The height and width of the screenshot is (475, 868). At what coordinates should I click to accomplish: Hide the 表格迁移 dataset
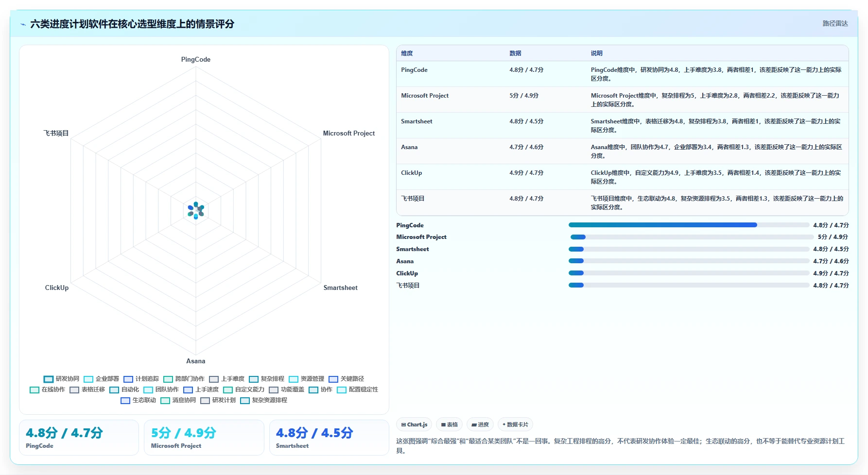(x=87, y=390)
